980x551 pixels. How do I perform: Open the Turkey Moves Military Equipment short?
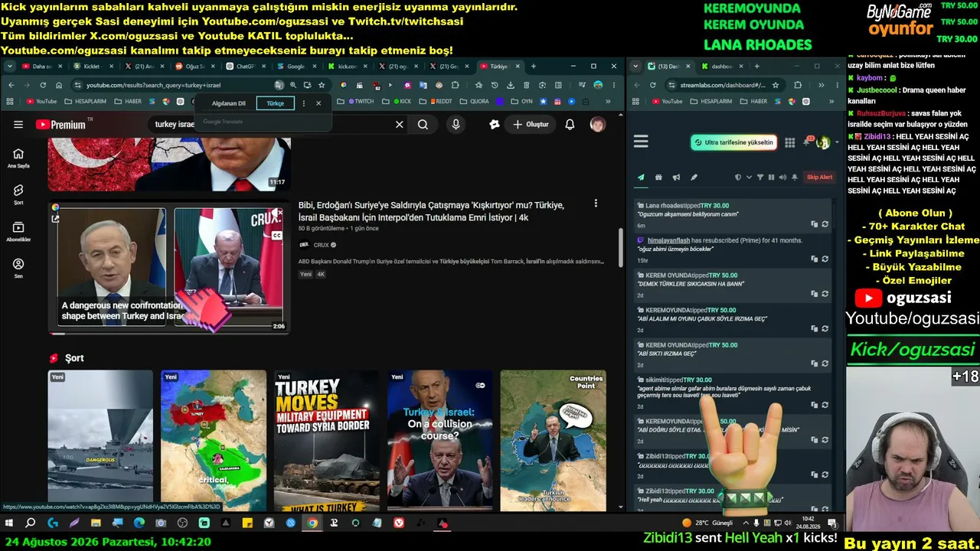[327, 441]
